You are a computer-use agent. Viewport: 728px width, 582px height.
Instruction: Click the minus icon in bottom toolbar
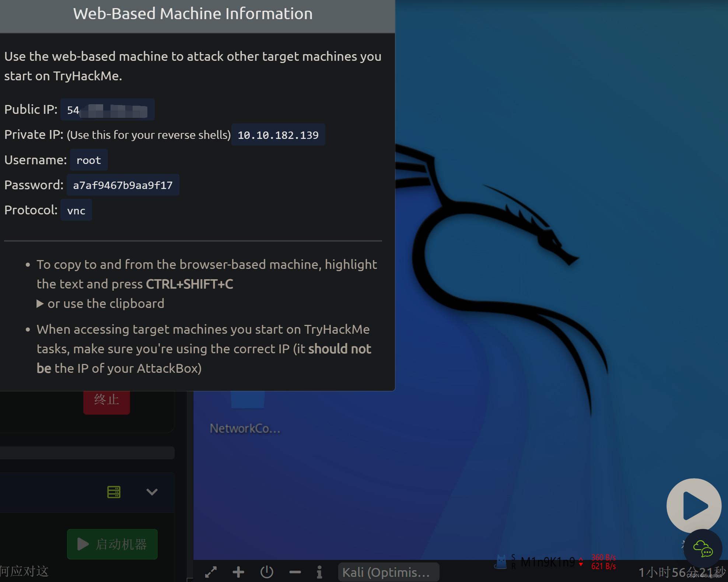coord(295,572)
